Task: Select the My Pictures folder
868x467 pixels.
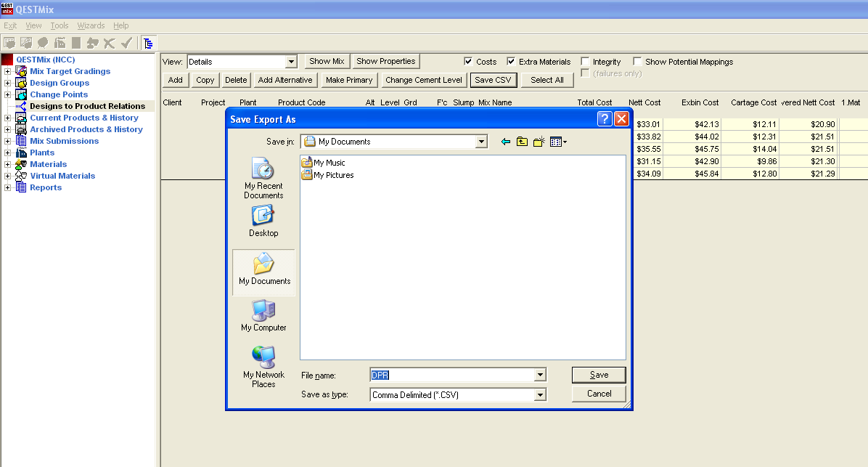Action: click(x=333, y=175)
